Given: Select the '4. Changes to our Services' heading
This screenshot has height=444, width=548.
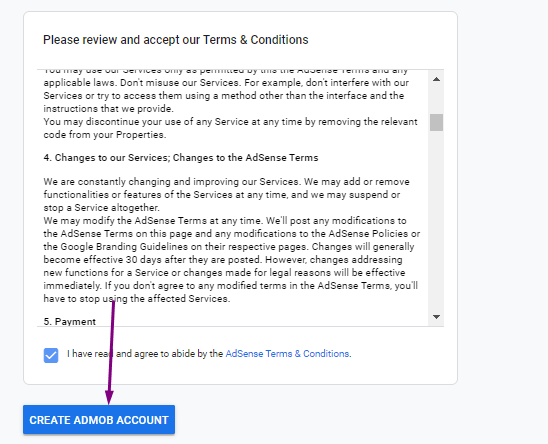Looking at the screenshot, I should (x=181, y=158).
